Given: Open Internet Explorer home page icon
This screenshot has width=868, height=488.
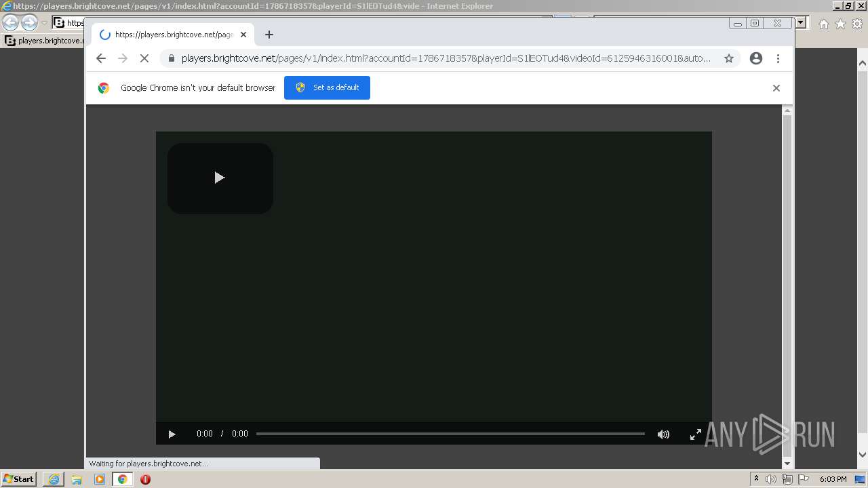Looking at the screenshot, I should (823, 24).
